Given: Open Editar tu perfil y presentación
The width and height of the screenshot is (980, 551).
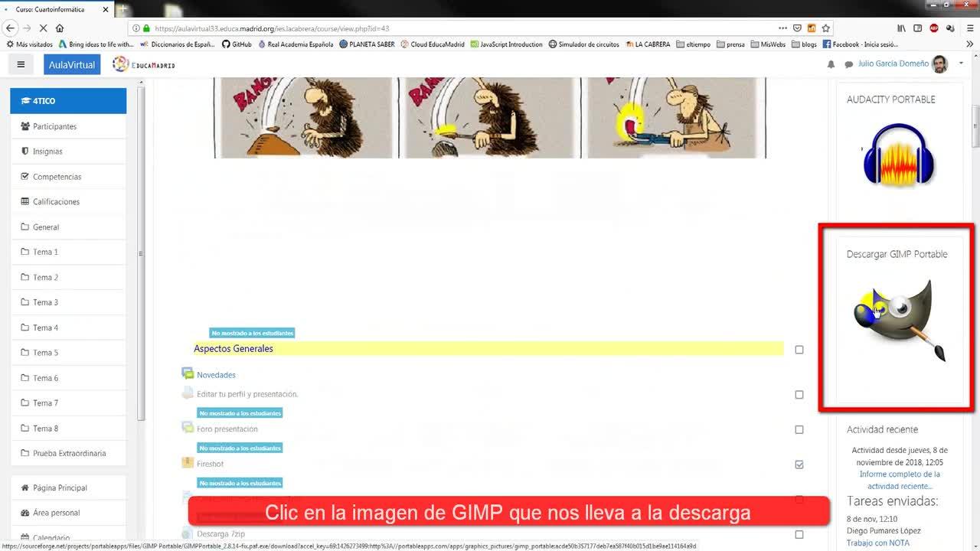Looking at the screenshot, I should 247,394.
